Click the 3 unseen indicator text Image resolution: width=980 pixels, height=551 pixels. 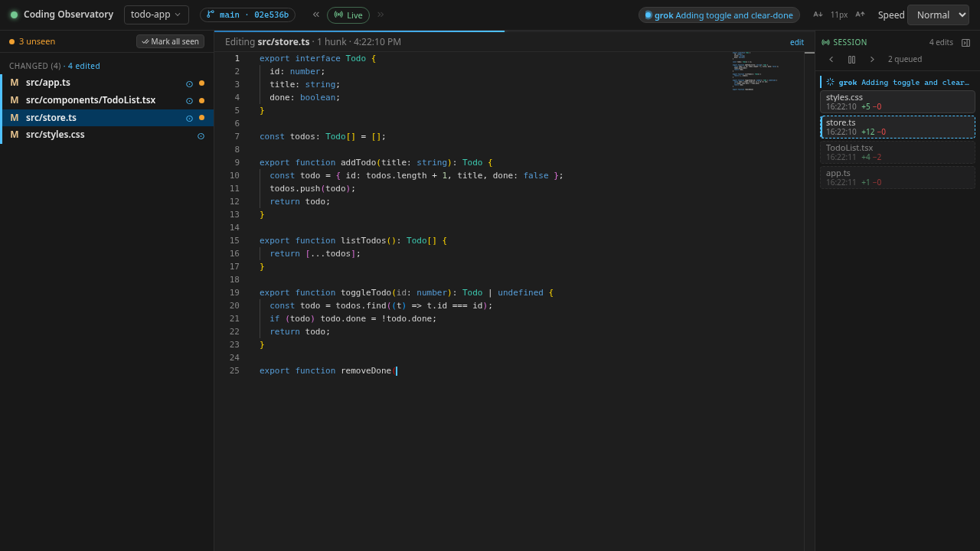37,41
